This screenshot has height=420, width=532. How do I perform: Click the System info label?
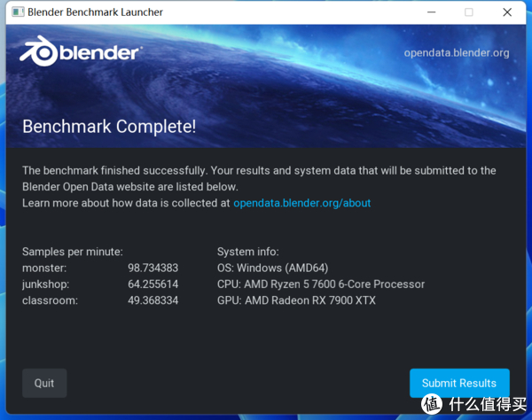248,252
